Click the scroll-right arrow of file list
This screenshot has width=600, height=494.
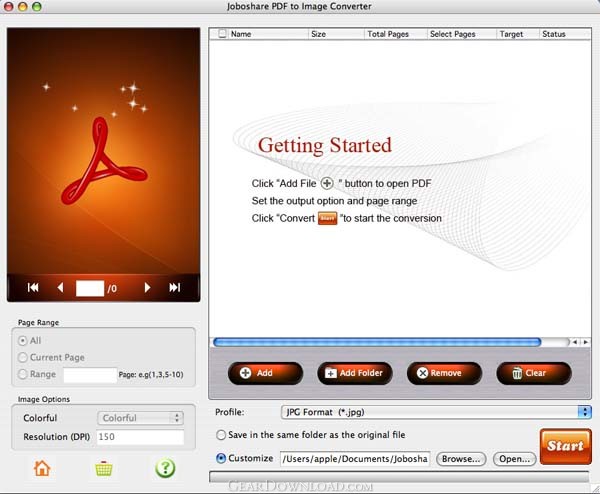(x=585, y=342)
